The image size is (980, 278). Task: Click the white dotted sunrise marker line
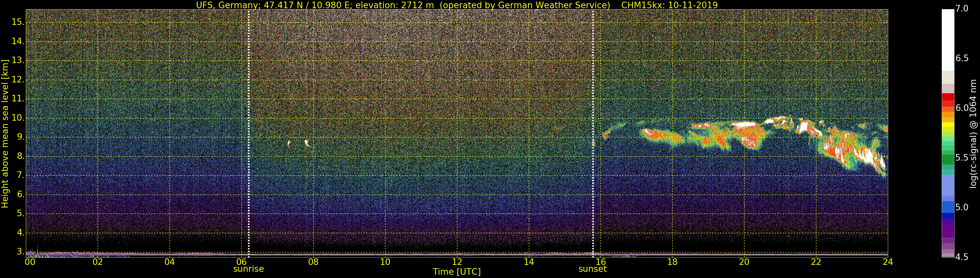(x=248, y=133)
